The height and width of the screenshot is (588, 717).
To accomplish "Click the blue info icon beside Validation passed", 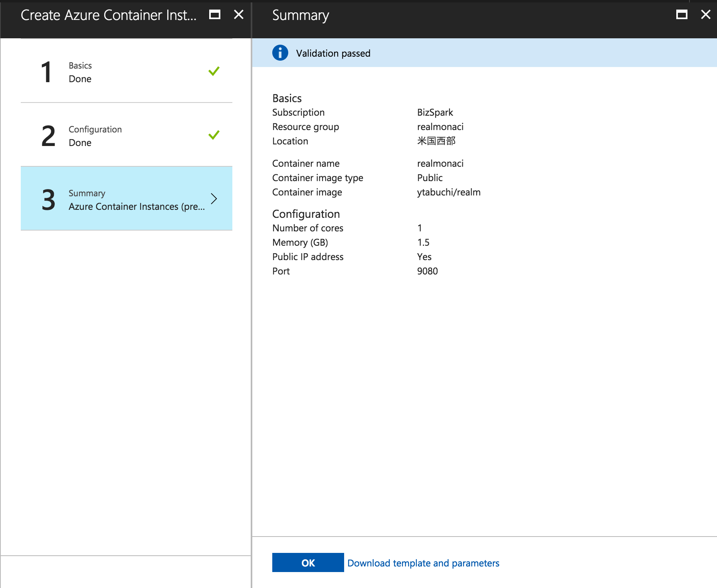I will [x=280, y=53].
